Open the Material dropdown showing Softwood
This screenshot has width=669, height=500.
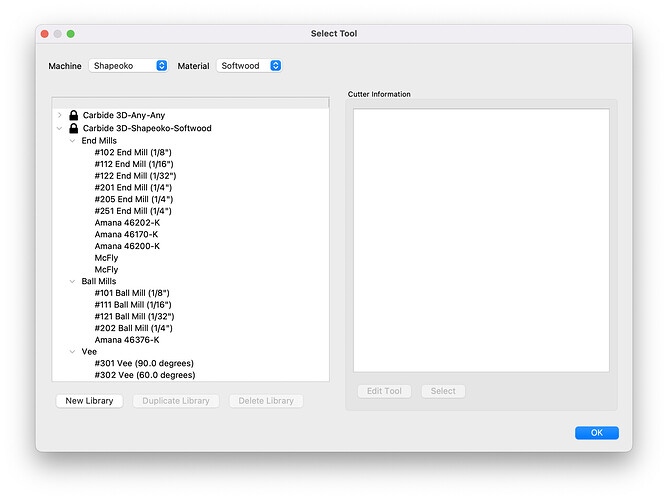[x=249, y=66]
